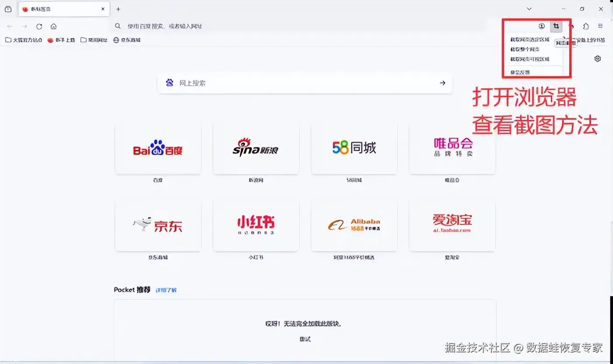
Task: Open the hamburger application menu
Action: click(600, 26)
